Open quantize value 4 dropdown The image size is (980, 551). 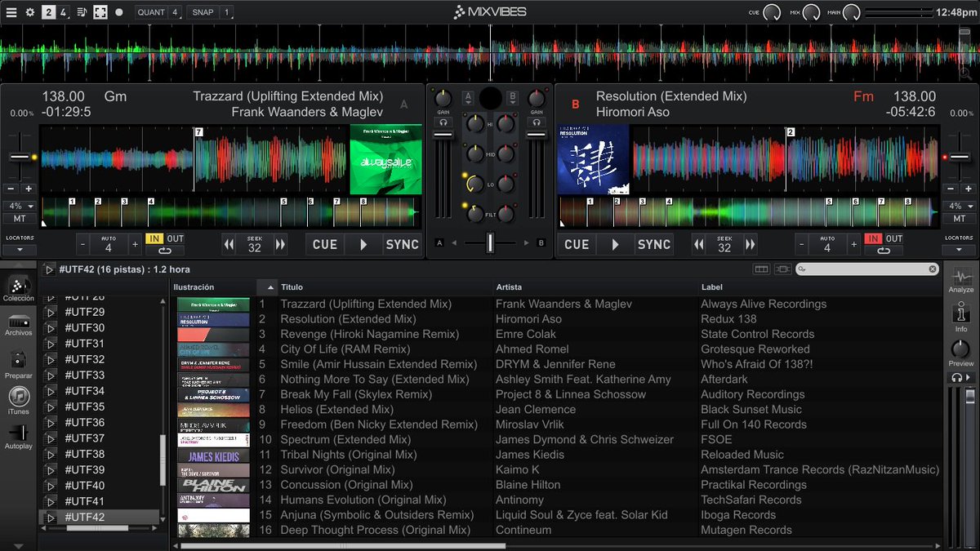pyautogui.click(x=176, y=12)
